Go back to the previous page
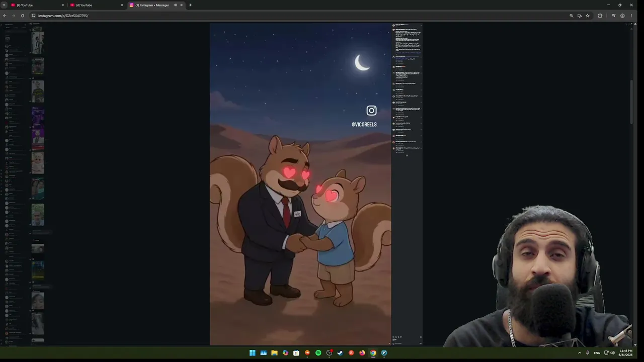The image size is (644, 362). (x=5, y=16)
